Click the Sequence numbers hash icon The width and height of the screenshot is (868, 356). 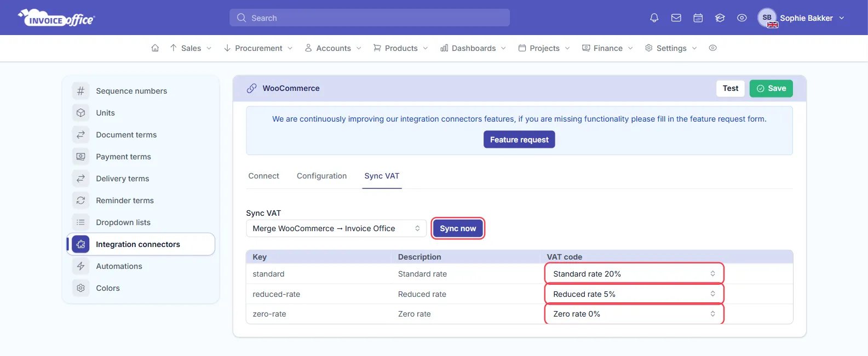[81, 91]
